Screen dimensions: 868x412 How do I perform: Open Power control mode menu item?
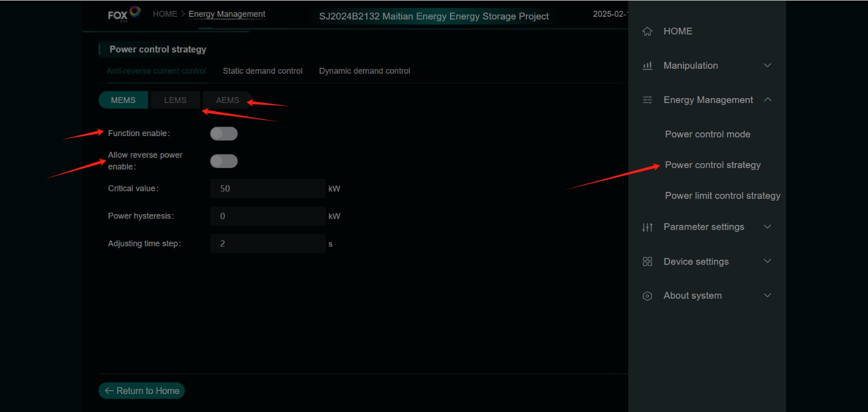(x=708, y=134)
